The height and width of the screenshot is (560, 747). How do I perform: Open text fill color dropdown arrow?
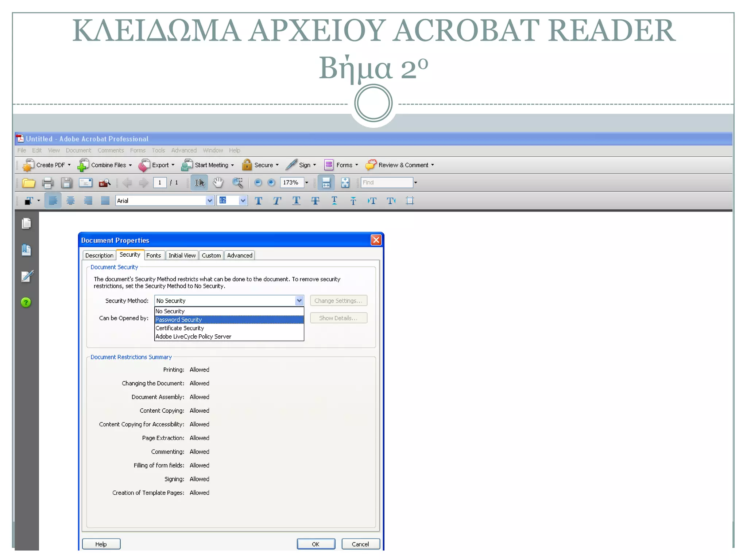pyautogui.click(x=39, y=201)
